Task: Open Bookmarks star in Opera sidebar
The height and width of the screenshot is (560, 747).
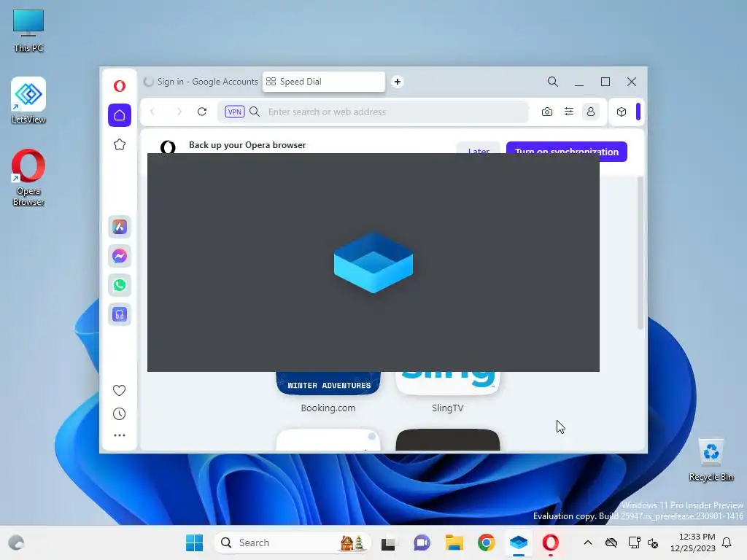Action: tap(120, 144)
